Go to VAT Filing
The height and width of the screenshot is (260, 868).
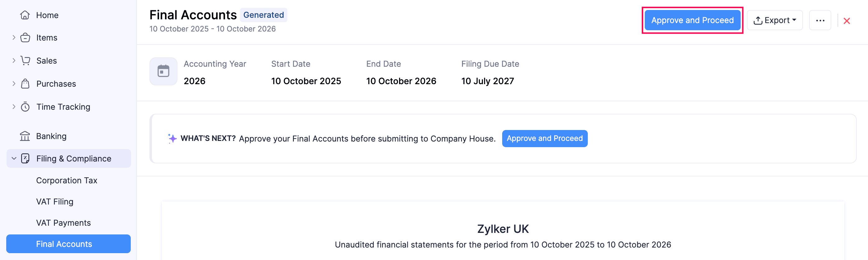[54, 202]
